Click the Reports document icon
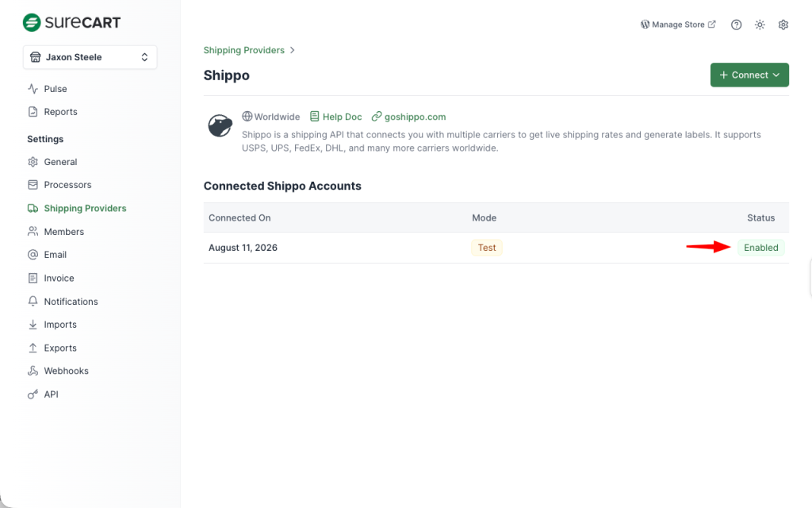 coord(33,111)
